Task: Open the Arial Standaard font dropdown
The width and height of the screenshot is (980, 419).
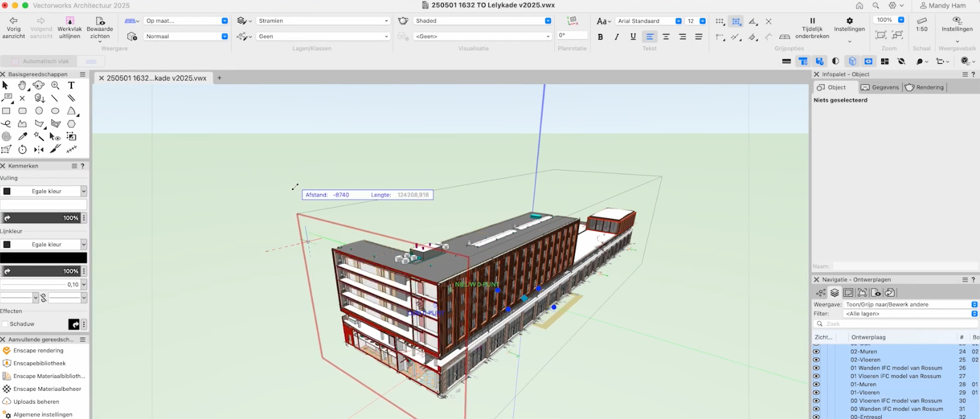Action: (x=648, y=21)
